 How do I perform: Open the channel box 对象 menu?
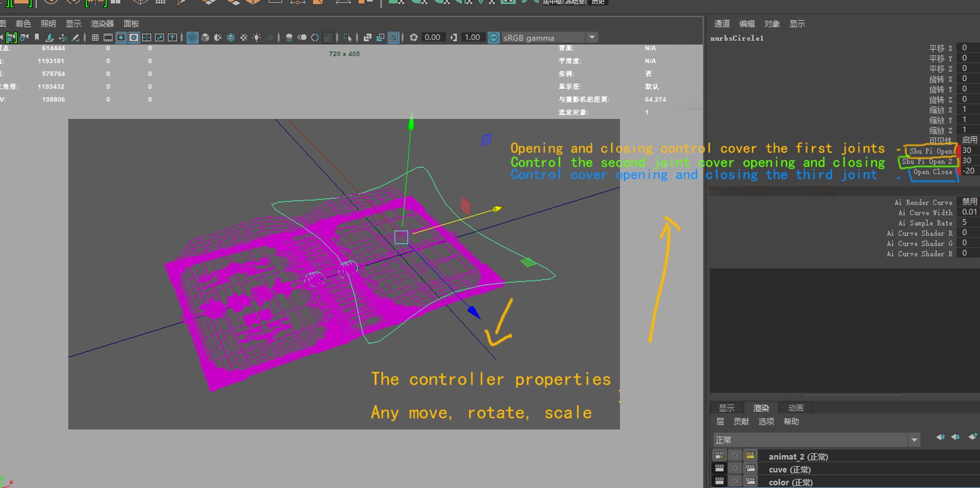coord(772,23)
